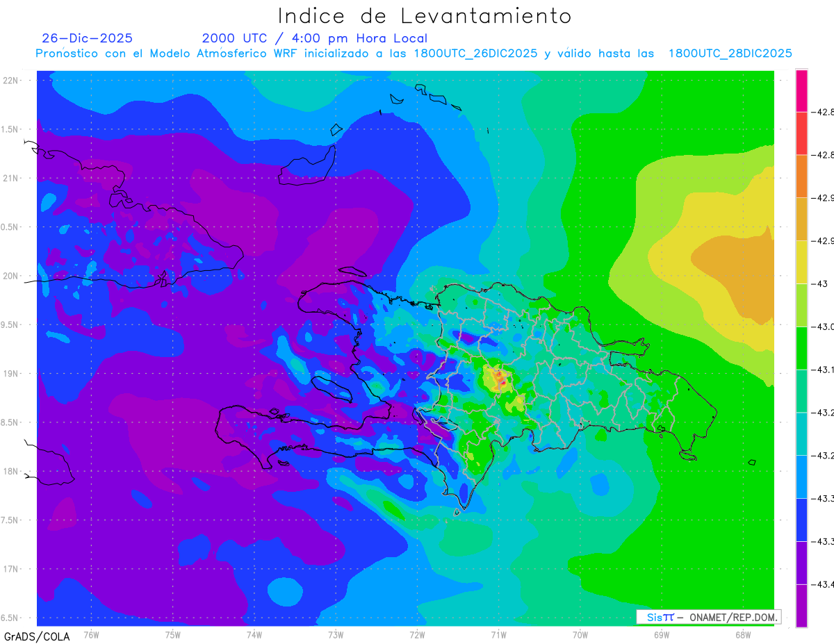
Task: Click the '2000 UTC / 4:00 pm Hora Local' time
Action: pyautogui.click(x=315, y=39)
